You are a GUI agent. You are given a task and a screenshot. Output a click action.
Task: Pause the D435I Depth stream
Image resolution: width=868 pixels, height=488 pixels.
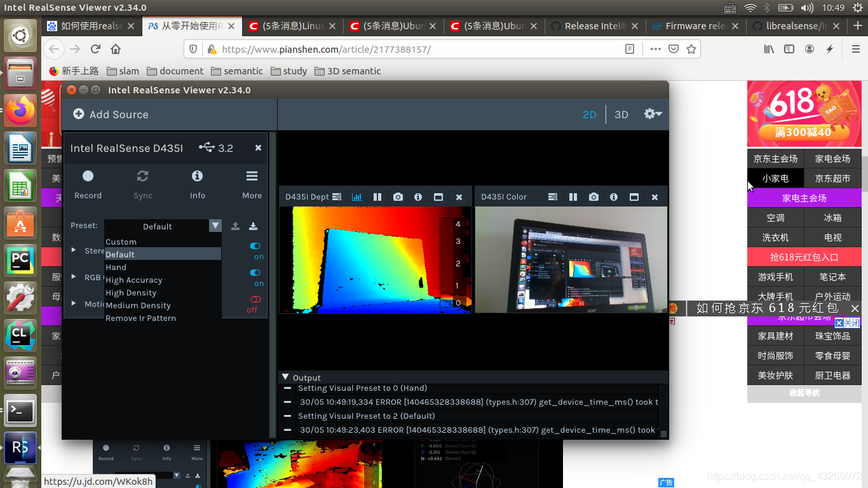pyautogui.click(x=377, y=197)
